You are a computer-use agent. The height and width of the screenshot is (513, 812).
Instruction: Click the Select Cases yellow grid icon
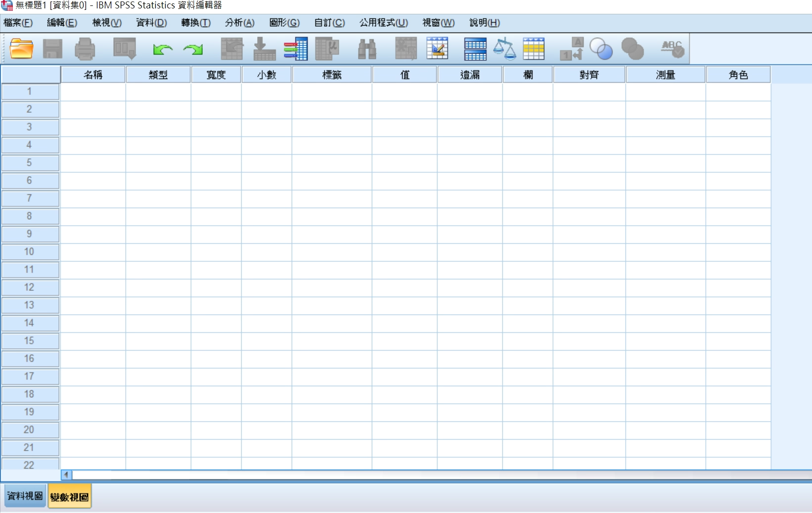click(534, 49)
